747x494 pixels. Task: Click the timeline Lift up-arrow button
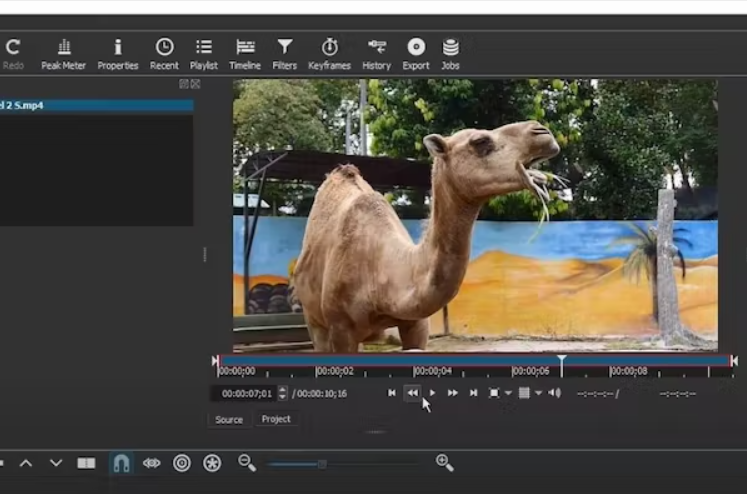click(26, 463)
